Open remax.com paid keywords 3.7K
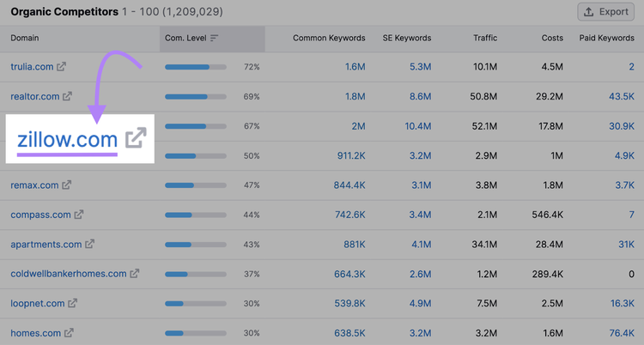The image size is (644, 345). coord(625,185)
